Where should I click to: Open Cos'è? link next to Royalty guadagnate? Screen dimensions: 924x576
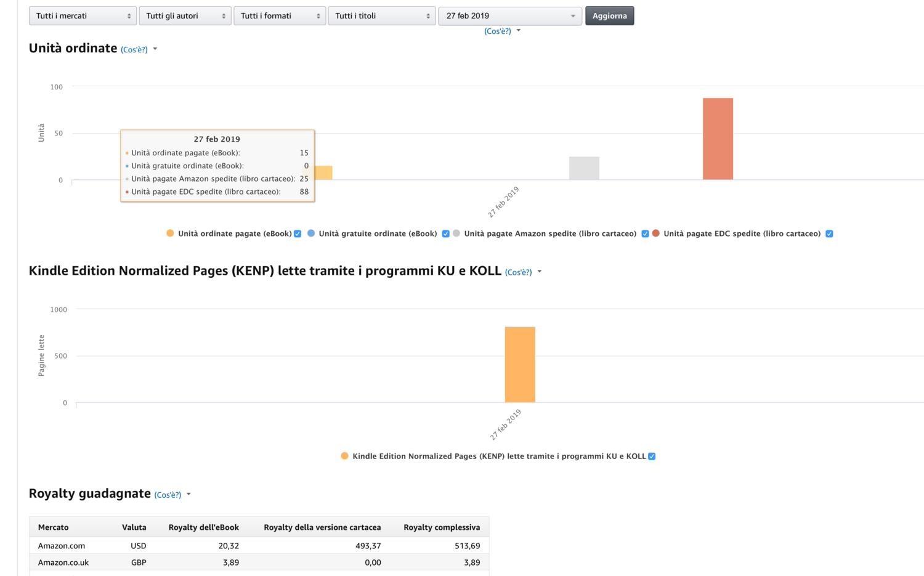168,495
